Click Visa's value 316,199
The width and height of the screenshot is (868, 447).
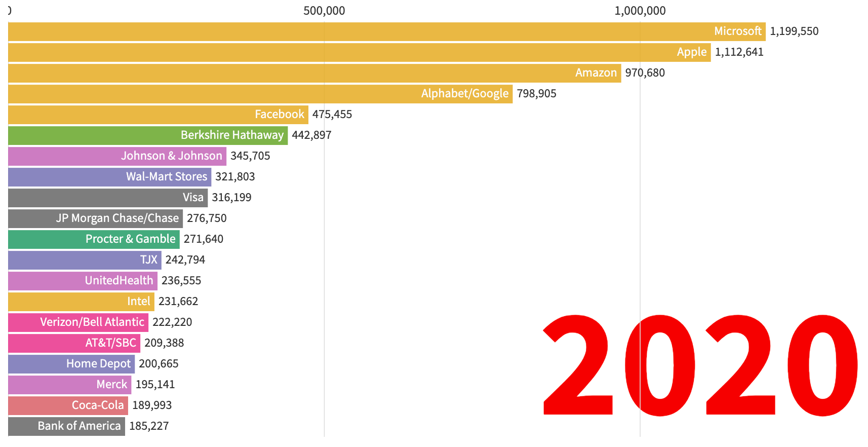point(231,198)
